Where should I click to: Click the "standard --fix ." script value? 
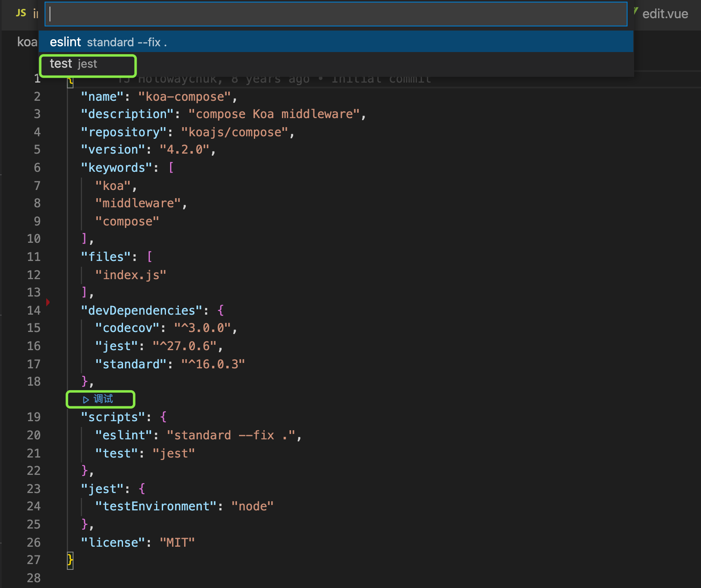(x=231, y=435)
